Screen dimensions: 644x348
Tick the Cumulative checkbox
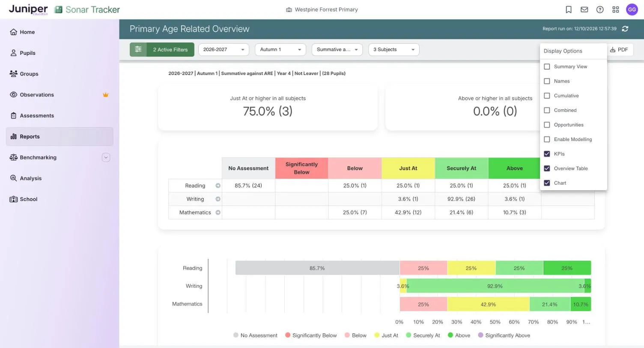click(547, 96)
